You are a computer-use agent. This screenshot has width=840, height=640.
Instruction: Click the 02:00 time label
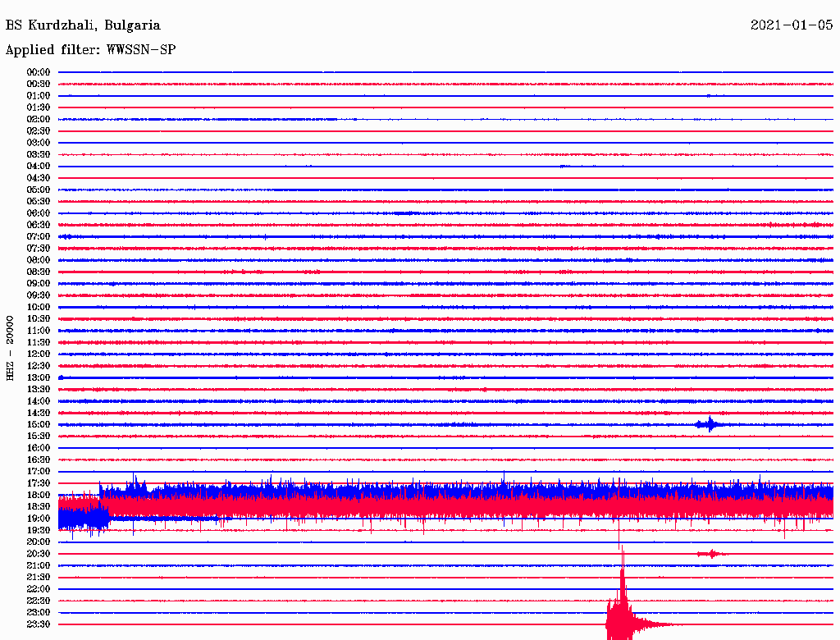39,119
